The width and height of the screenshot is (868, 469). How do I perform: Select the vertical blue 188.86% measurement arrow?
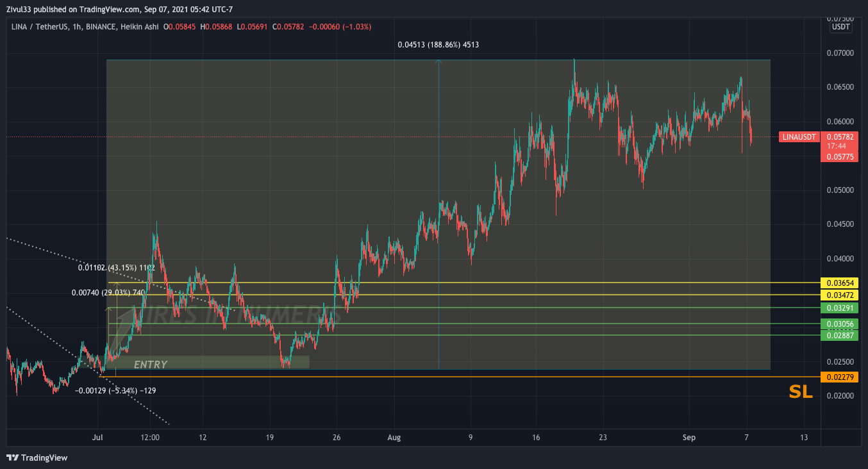(x=438, y=215)
